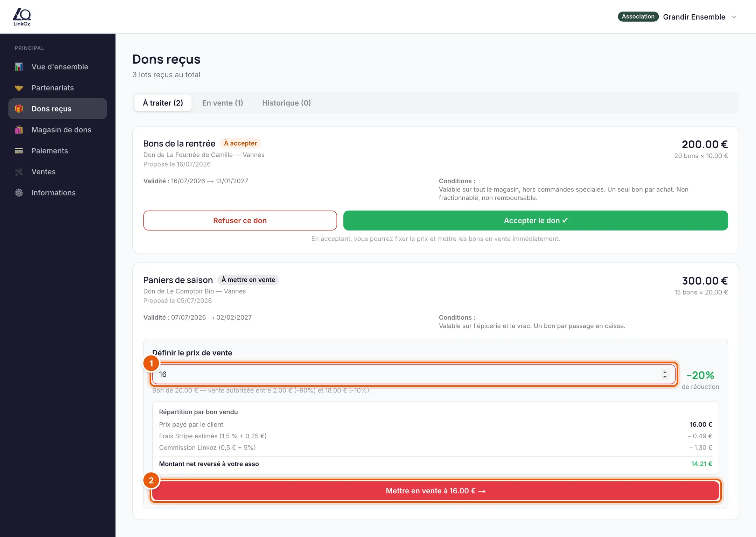Click the Dons reçus gift icon
Viewport: 756px width, 537px height.
(x=19, y=109)
